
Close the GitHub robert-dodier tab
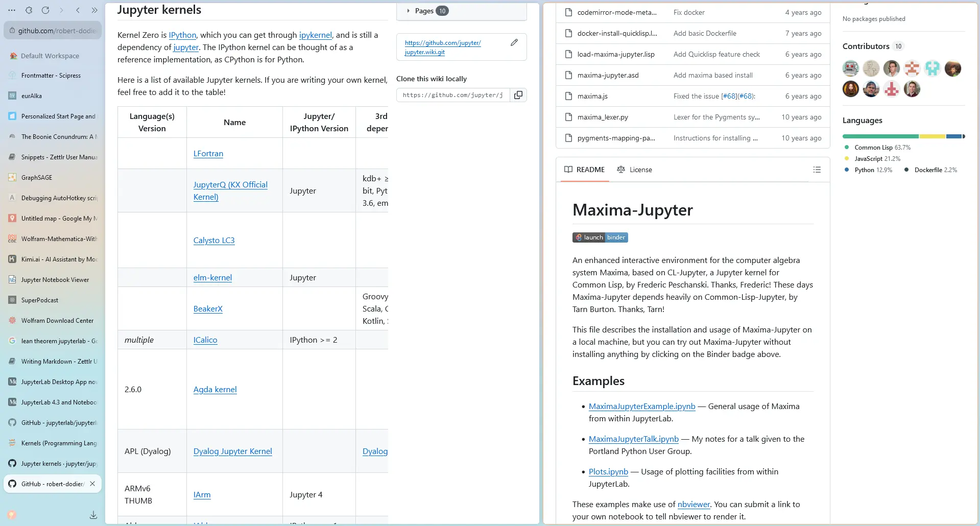point(92,484)
